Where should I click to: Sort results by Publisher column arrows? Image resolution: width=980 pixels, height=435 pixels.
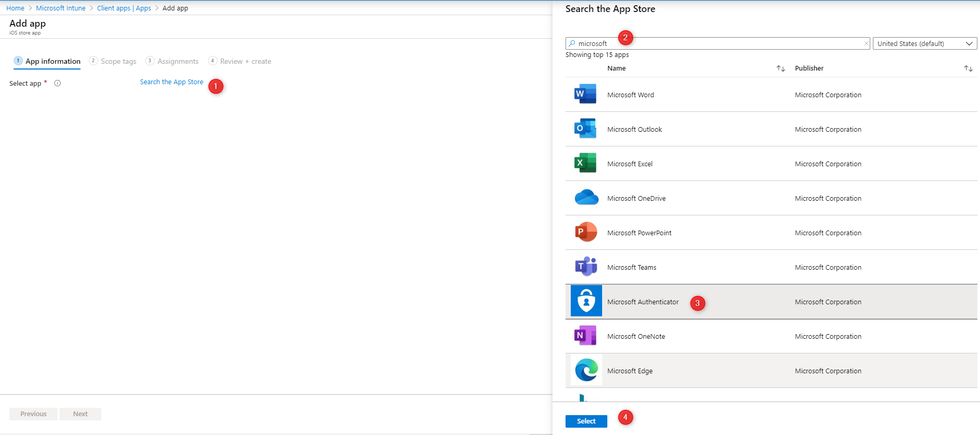(x=969, y=68)
